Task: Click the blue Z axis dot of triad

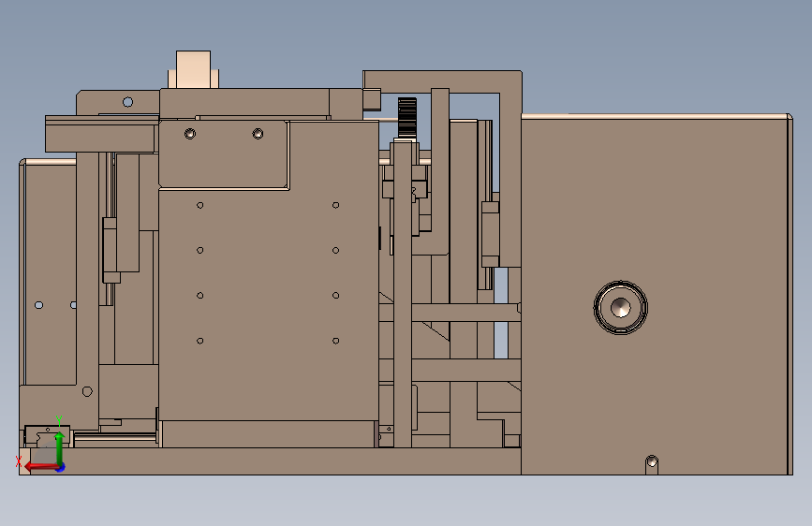Action: [x=61, y=467]
